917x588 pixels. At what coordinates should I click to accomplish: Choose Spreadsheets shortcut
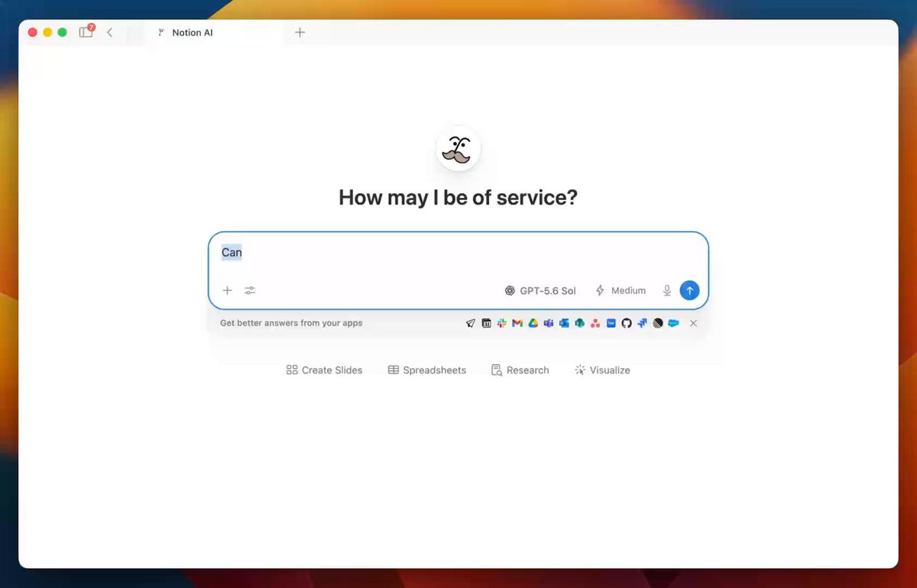[426, 370]
